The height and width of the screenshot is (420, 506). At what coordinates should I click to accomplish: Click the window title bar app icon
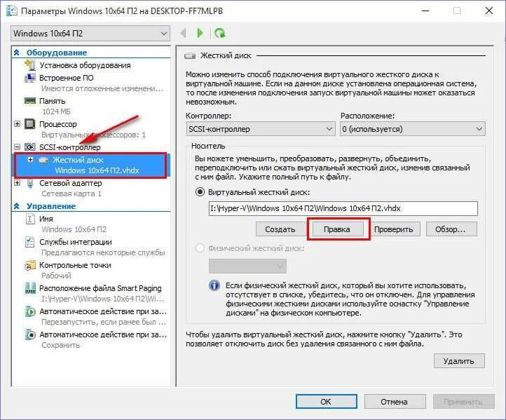(x=12, y=11)
